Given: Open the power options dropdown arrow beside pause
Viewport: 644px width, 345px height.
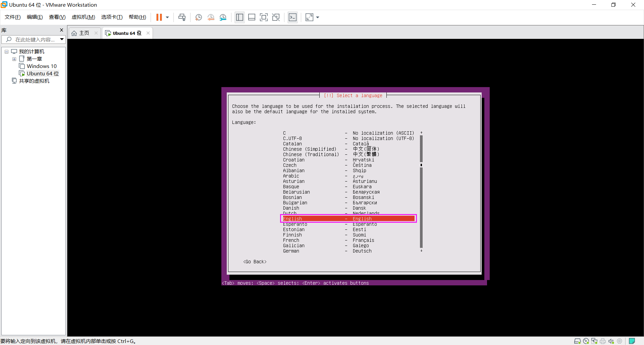Looking at the screenshot, I should [x=167, y=17].
